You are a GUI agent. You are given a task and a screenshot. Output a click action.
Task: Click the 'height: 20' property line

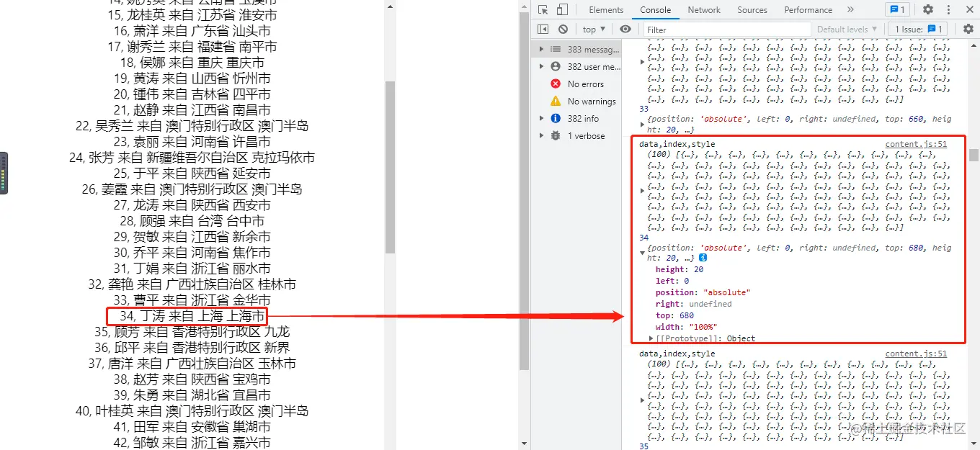point(680,269)
